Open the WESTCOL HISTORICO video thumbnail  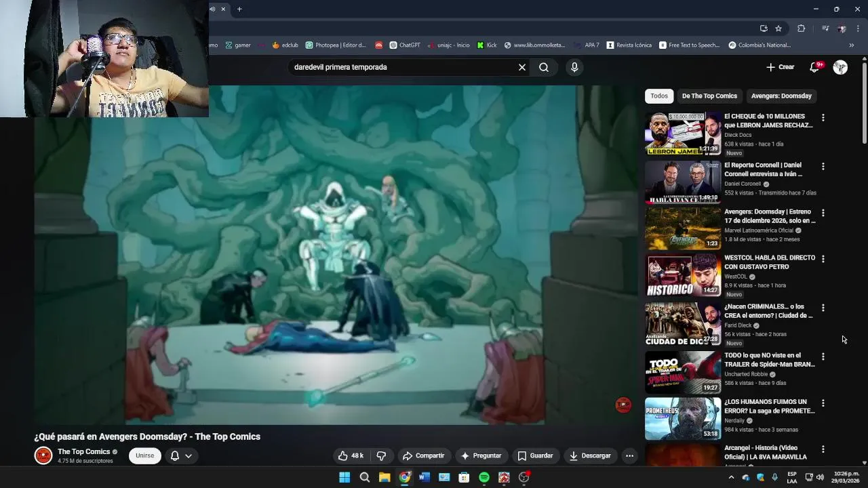(x=683, y=275)
